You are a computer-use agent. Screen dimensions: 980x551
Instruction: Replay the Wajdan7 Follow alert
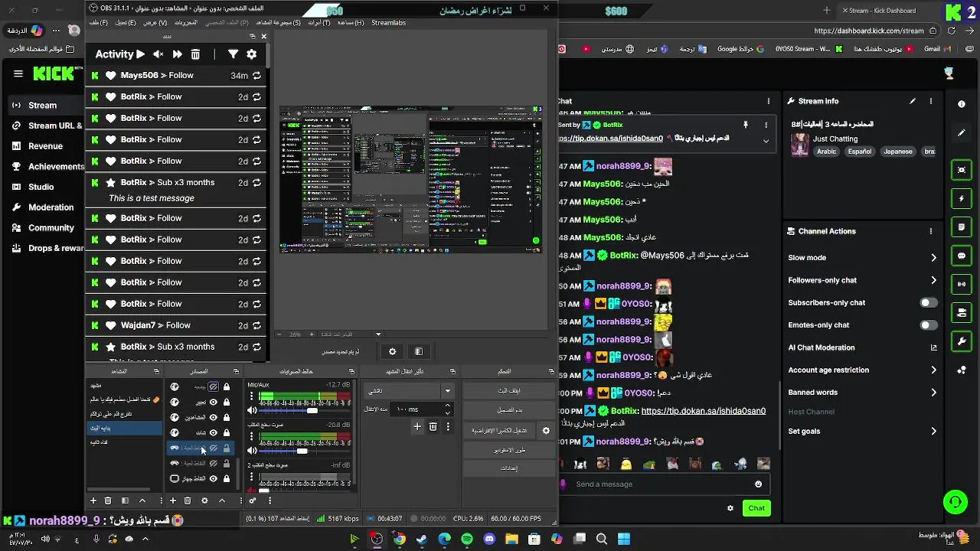(x=256, y=325)
